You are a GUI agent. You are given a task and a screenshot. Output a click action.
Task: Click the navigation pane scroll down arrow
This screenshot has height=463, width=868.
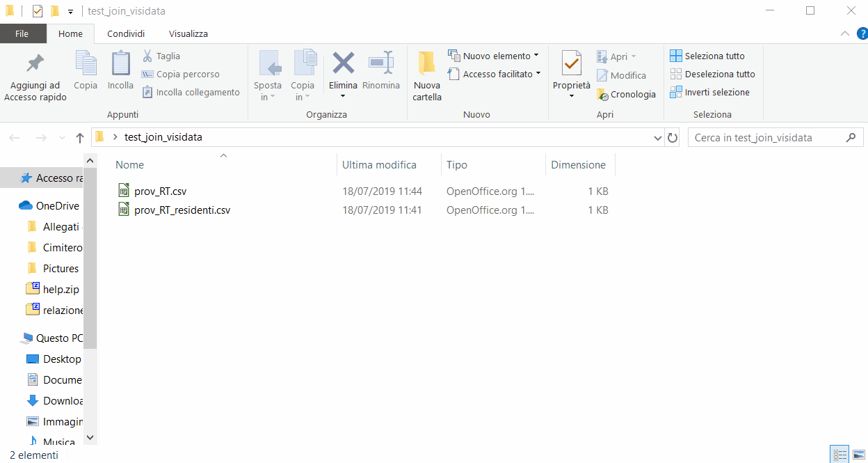90,437
